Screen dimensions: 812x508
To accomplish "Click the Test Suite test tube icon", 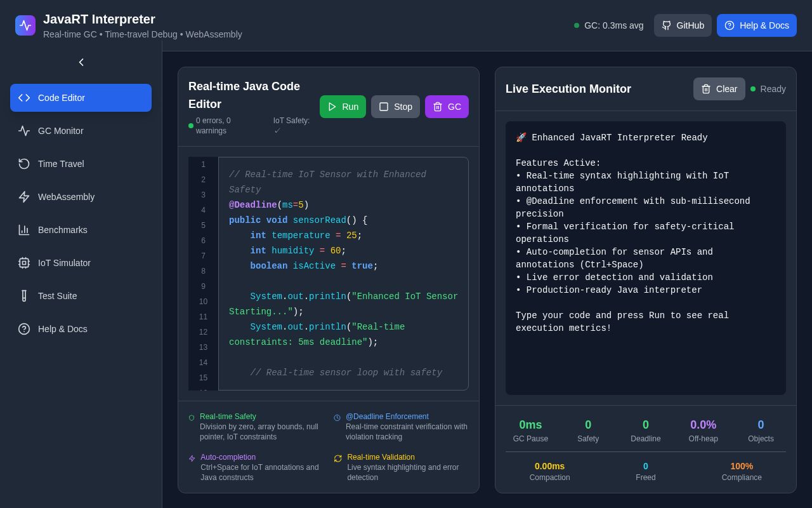I will click(x=24, y=296).
